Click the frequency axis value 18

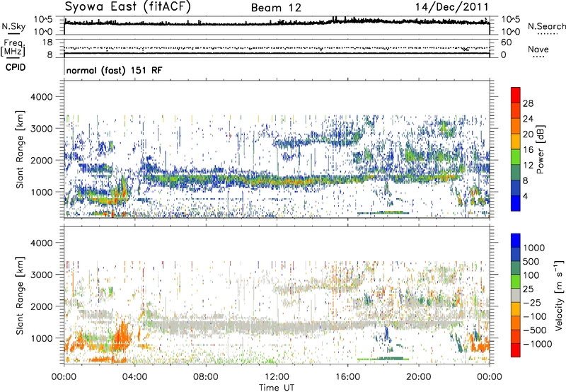(47, 42)
